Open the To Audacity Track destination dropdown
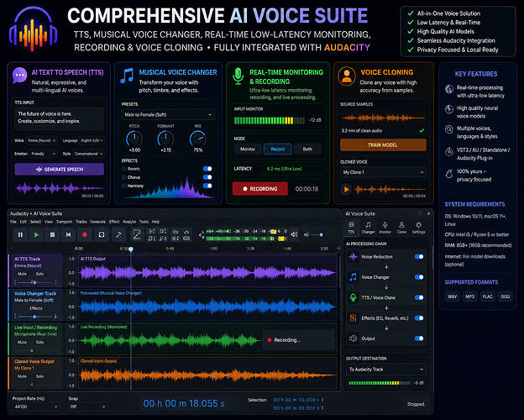Viewport: 524px width, 420px height. [386, 369]
